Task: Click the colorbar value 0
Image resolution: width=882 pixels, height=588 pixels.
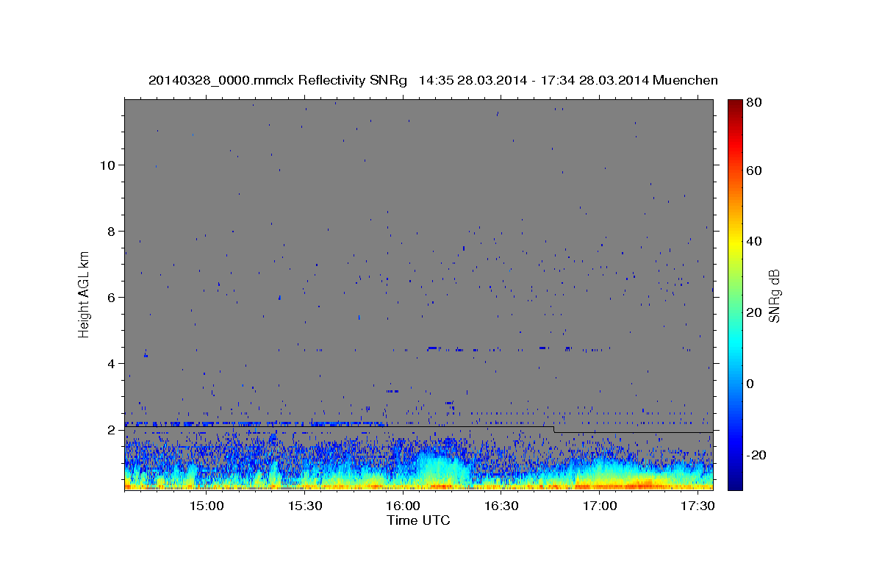Action: pos(750,384)
